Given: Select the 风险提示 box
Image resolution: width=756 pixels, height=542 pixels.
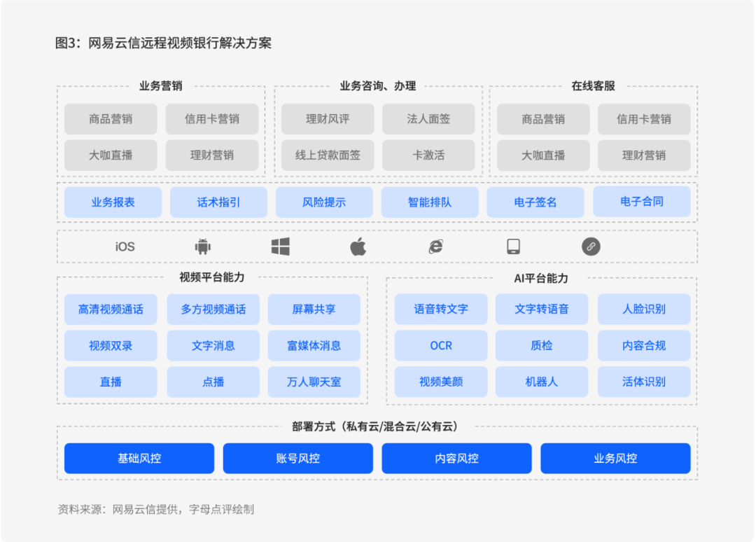Looking at the screenshot, I should click(324, 202).
